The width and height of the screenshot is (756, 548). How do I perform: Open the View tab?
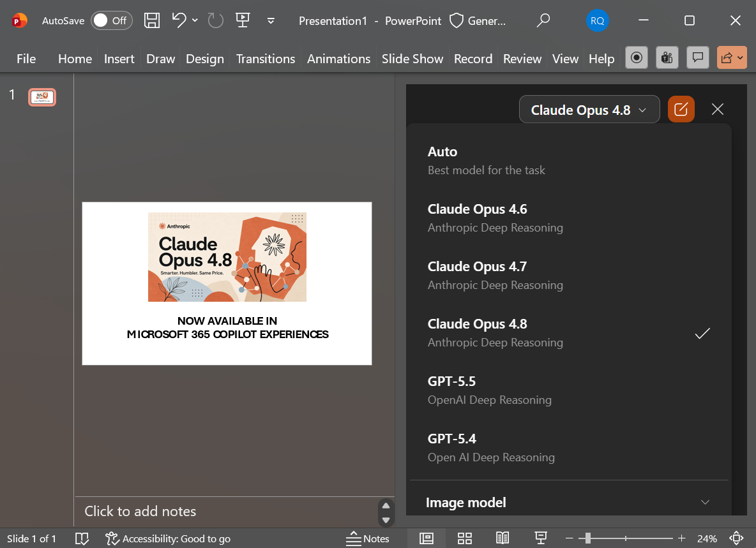point(565,59)
